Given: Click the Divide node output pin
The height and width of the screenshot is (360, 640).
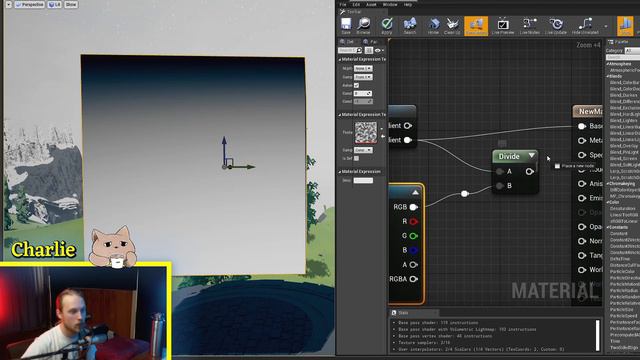Looking at the screenshot, I should [x=529, y=171].
